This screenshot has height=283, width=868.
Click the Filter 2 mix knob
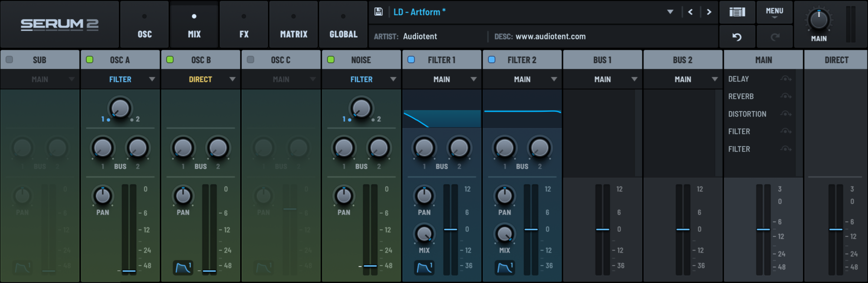click(x=505, y=234)
